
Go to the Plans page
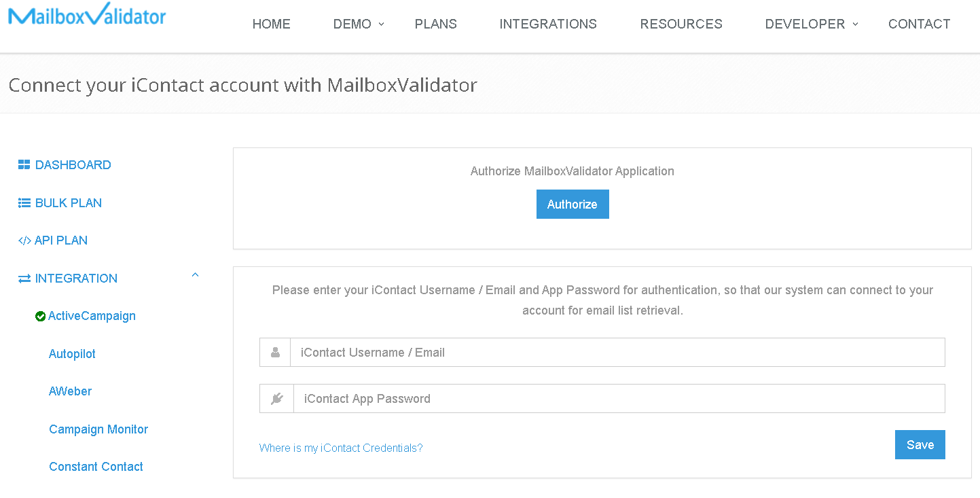coord(436,24)
